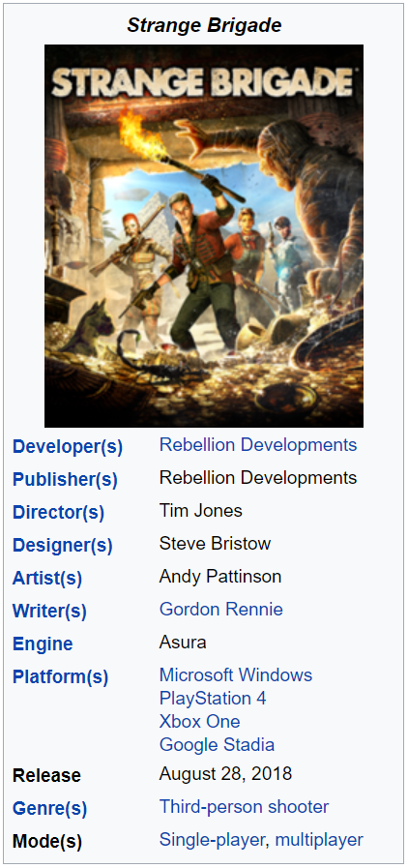Viewport: 408px width, 868px height.
Task: Open the Microsoft Windows platform link
Action: pyautogui.click(x=236, y=675)
